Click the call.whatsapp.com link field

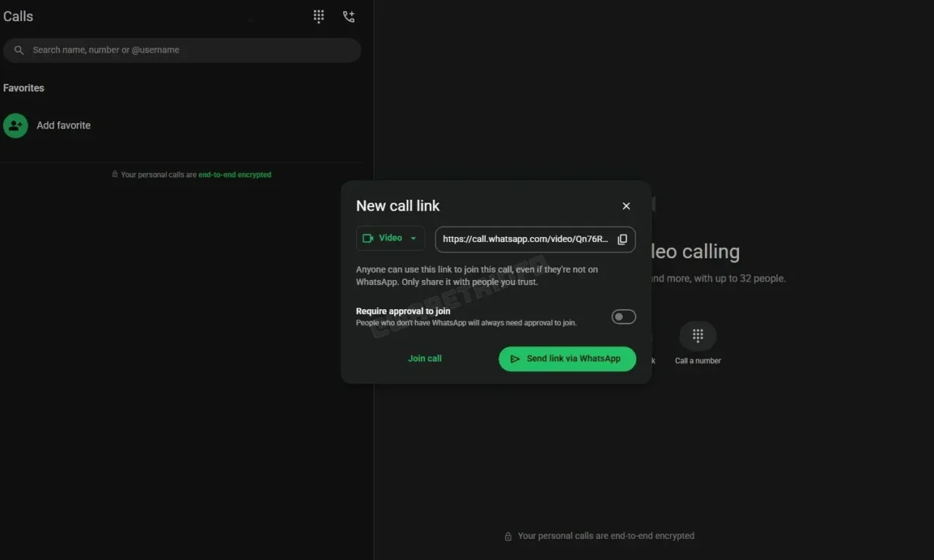point(535,239)
